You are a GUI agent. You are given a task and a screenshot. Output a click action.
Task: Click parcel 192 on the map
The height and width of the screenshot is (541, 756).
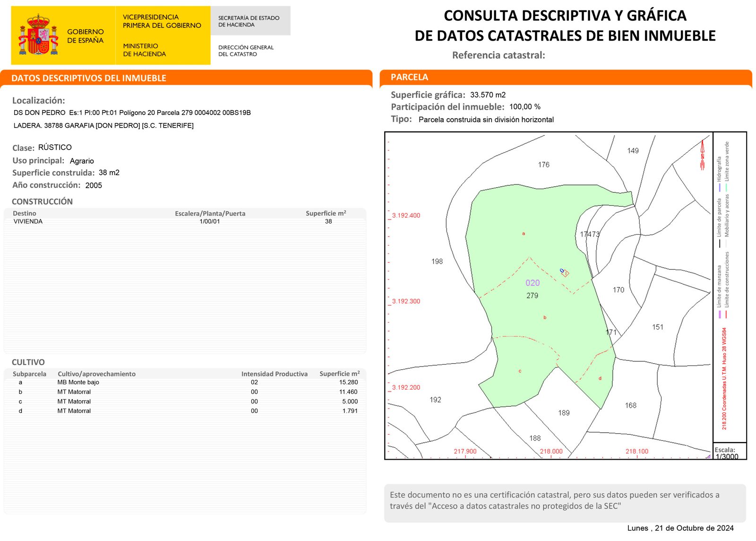tap(436, 400)
